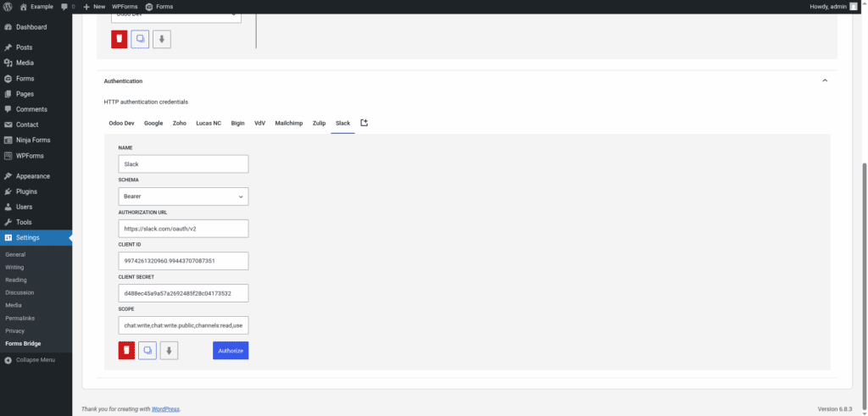The width and height of the screenshot is (868, 416).
Task: Open WordPress logo menu in admin bar
Action: tap(8, 6)
